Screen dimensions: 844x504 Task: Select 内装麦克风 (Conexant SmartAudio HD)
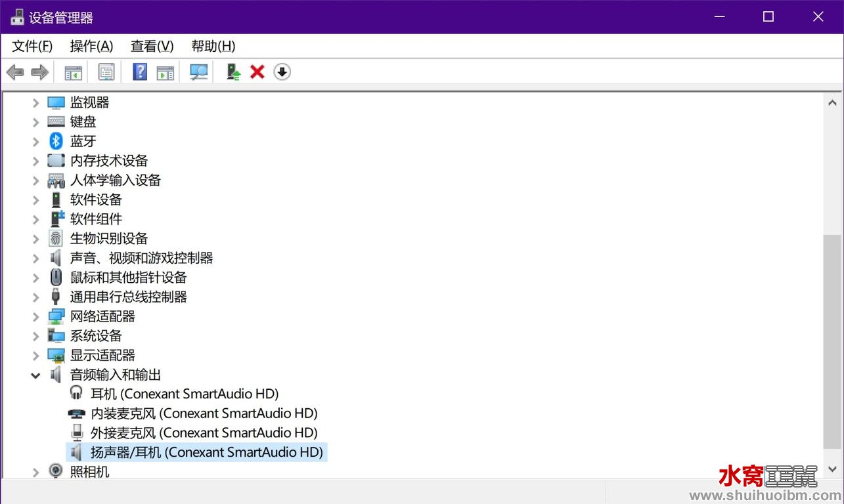pos(204,413)
